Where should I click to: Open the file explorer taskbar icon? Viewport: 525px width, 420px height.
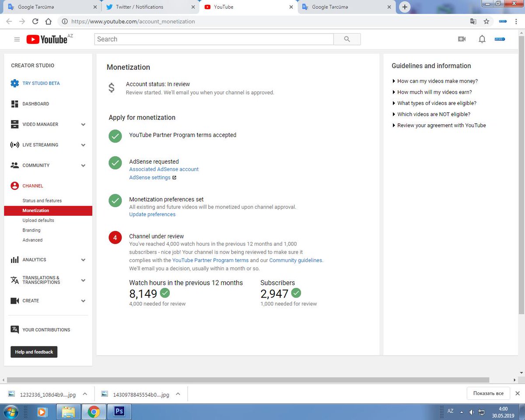[x=68, y=412]
